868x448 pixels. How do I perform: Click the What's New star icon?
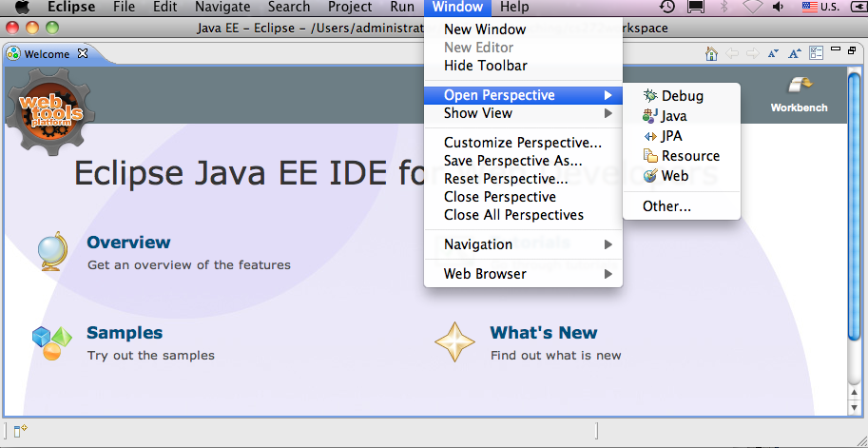point(454,341)
